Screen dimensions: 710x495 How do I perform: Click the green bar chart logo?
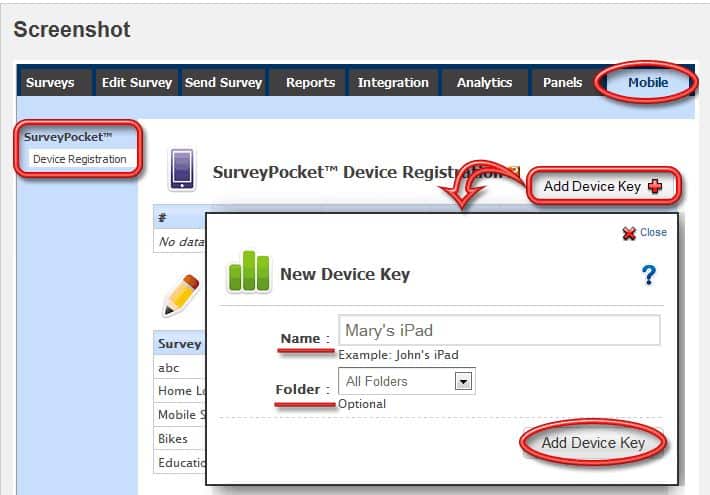pos(249,271)
